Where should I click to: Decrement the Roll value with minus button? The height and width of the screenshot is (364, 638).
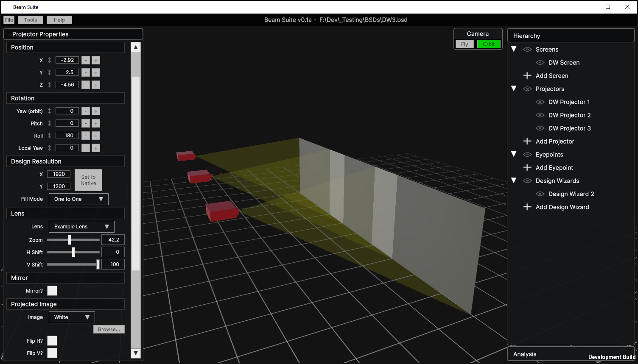pyautogui.click(x=86, y=136)
